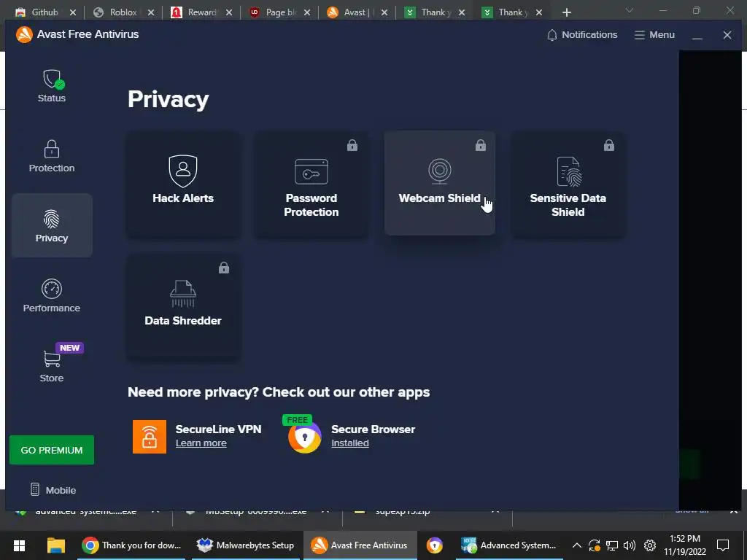Click the taskbar clock showing 1:52 PM
This screenshot has width=747, height=560.
685,545
